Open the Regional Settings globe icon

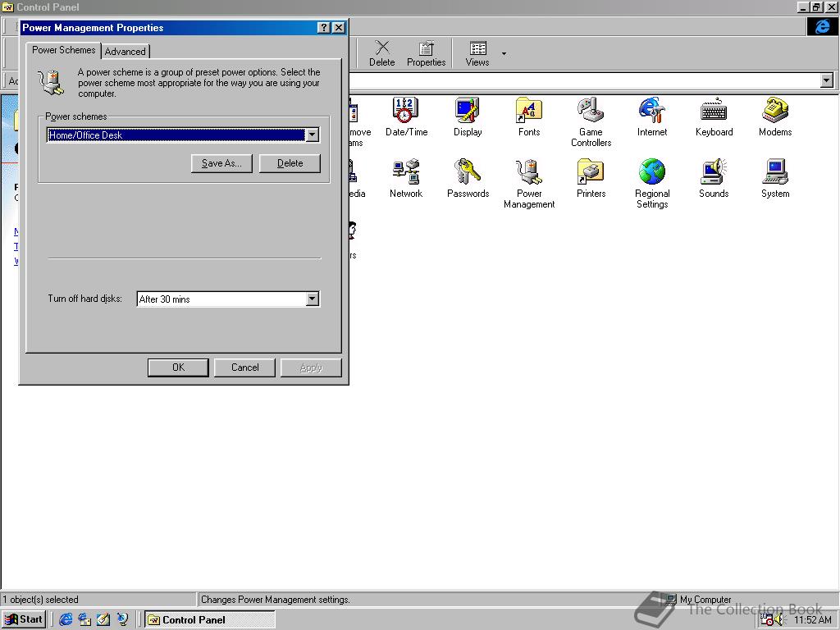[x=652, y=184]
